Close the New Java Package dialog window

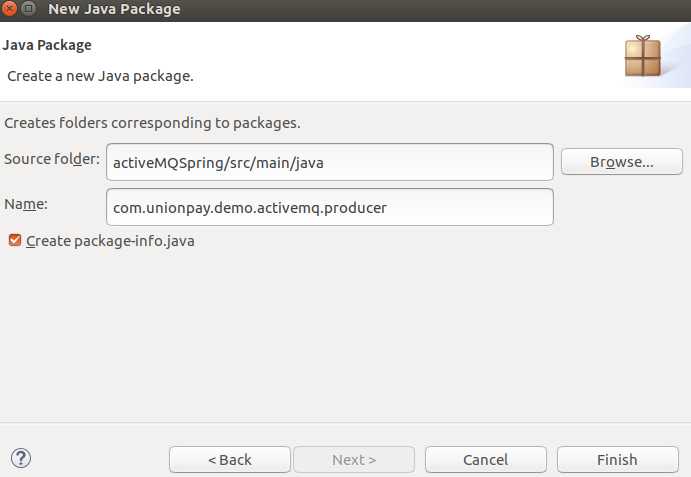11,9
